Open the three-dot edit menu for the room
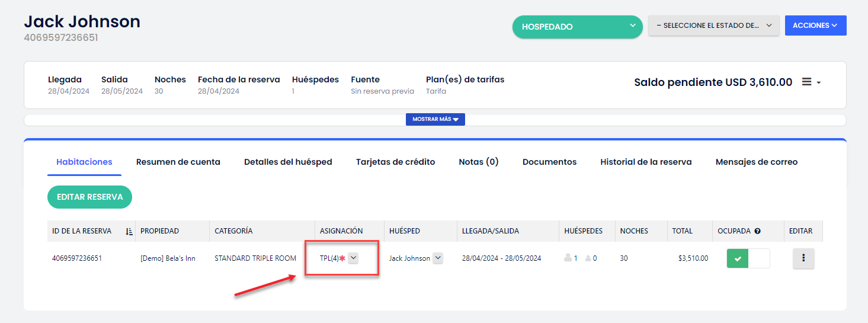Viewport: 868px width, 323px height. (803, 258)
